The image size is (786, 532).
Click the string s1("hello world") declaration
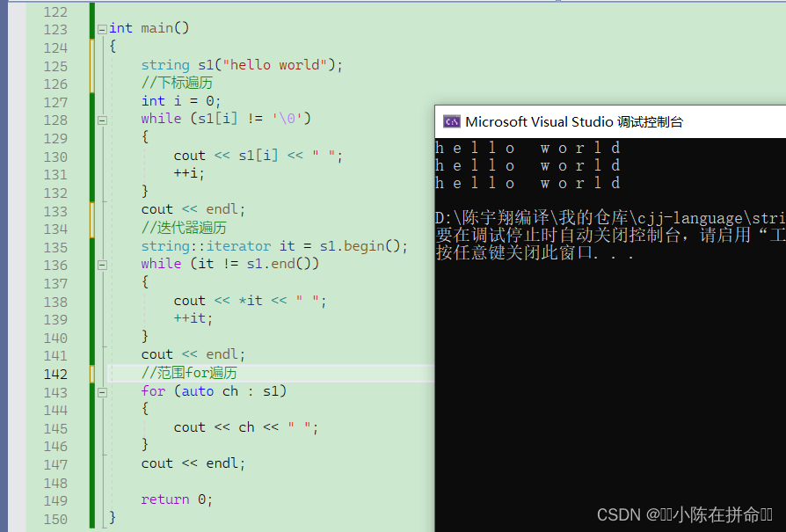242,65
